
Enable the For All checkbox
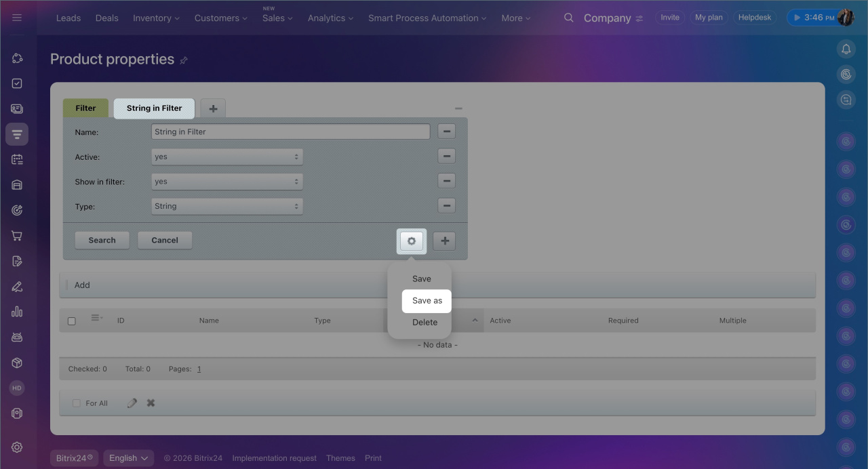tap(77, 403)
